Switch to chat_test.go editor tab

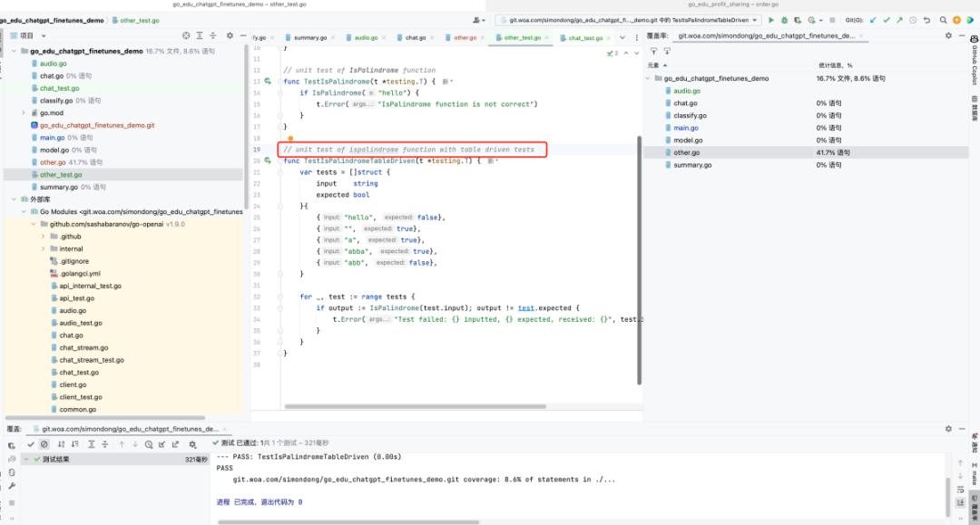[585, 37]
